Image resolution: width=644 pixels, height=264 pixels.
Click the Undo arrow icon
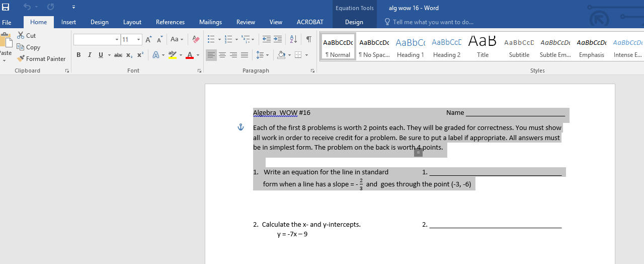[27, 8]
